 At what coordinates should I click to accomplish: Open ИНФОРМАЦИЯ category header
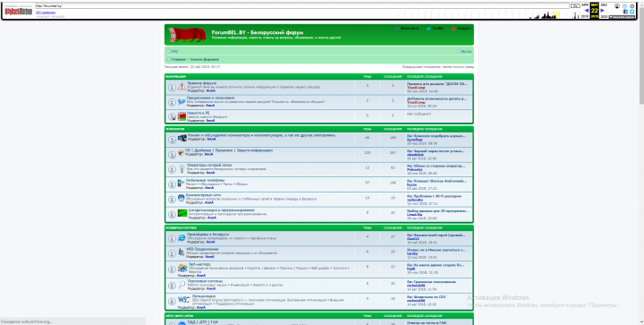[x=176, y=76]
